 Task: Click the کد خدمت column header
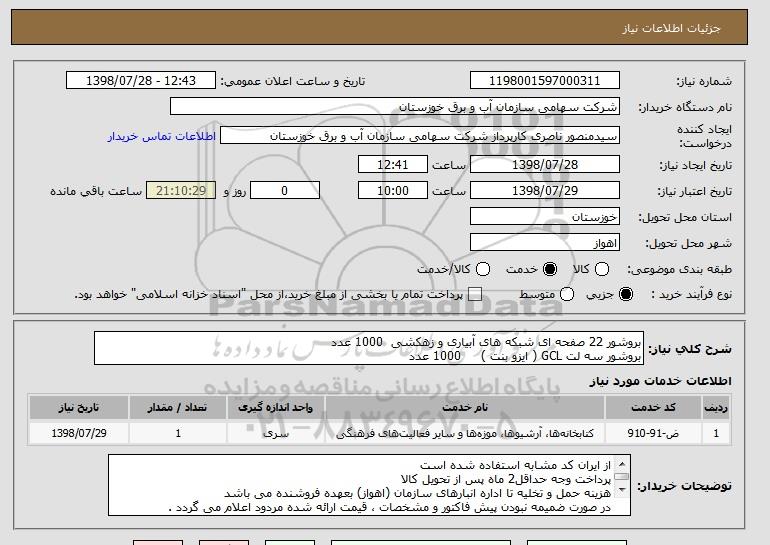653,408
